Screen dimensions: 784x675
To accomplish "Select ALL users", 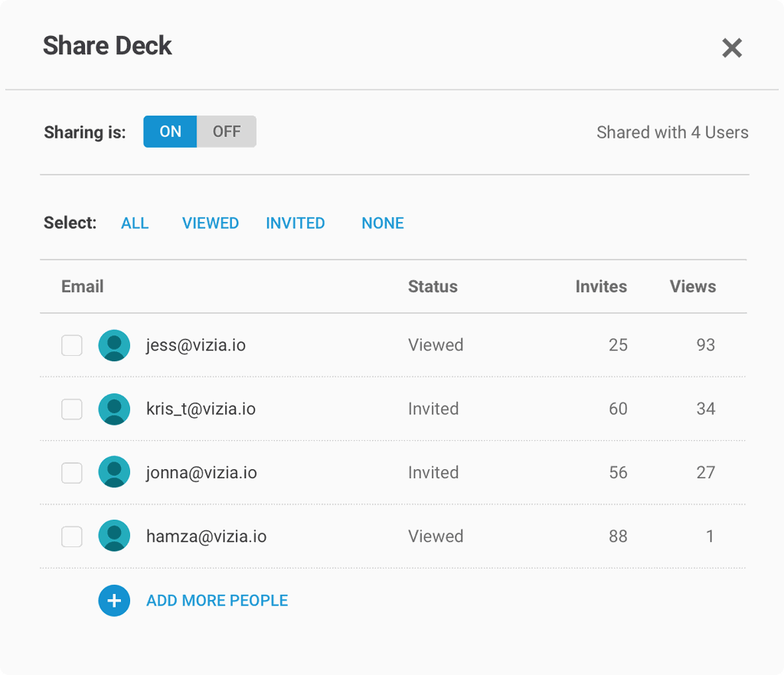I will [x=135, y=223].
